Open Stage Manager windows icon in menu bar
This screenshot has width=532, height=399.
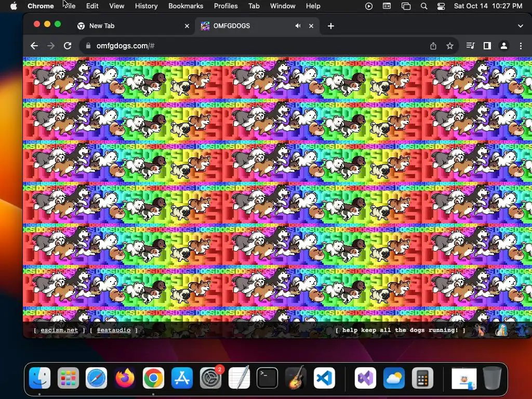(406, 6)
